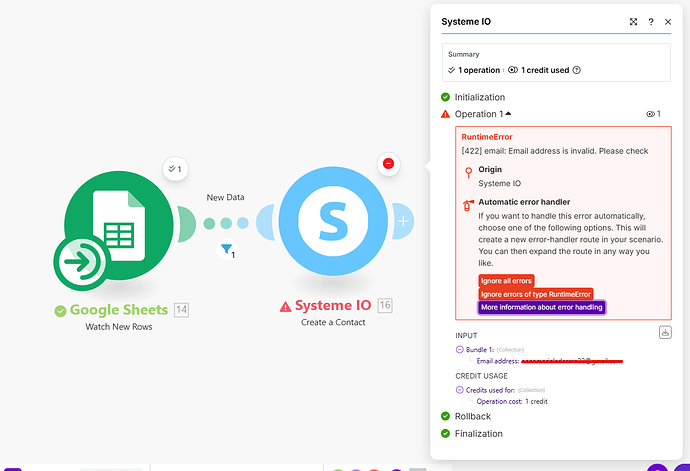The width and height of the screenshot is (690, 471).
Task: Open More information about error handling
Action: [x=542, y=307]
